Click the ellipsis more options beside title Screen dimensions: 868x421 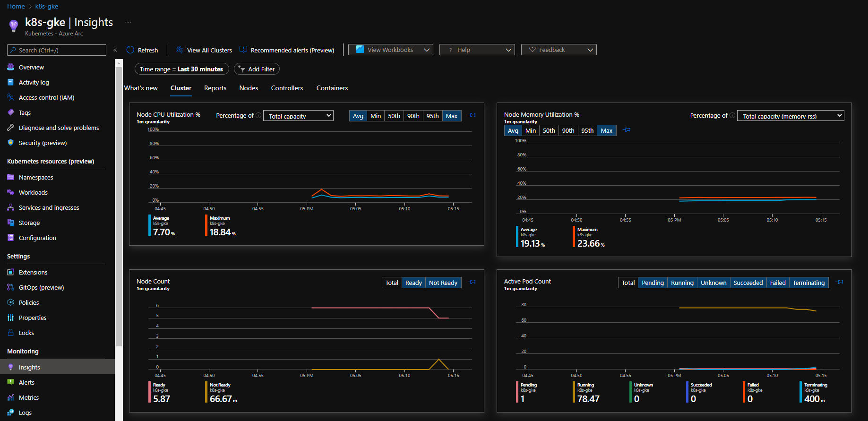point(128,22)
